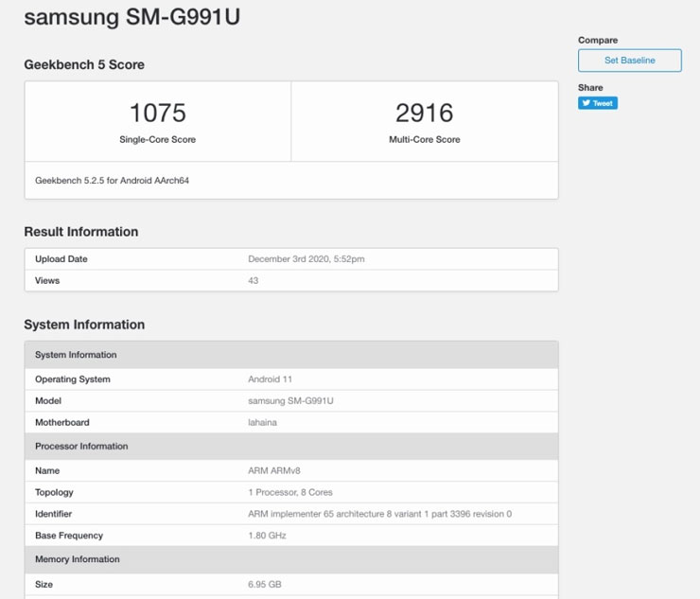
Task: Select the Android 11 value
Action: (271, 379)
